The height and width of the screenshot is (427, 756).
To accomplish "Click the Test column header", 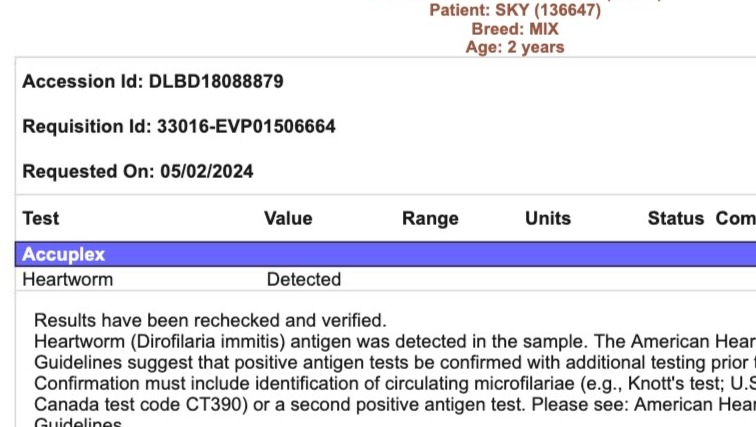I will [41, 218].
